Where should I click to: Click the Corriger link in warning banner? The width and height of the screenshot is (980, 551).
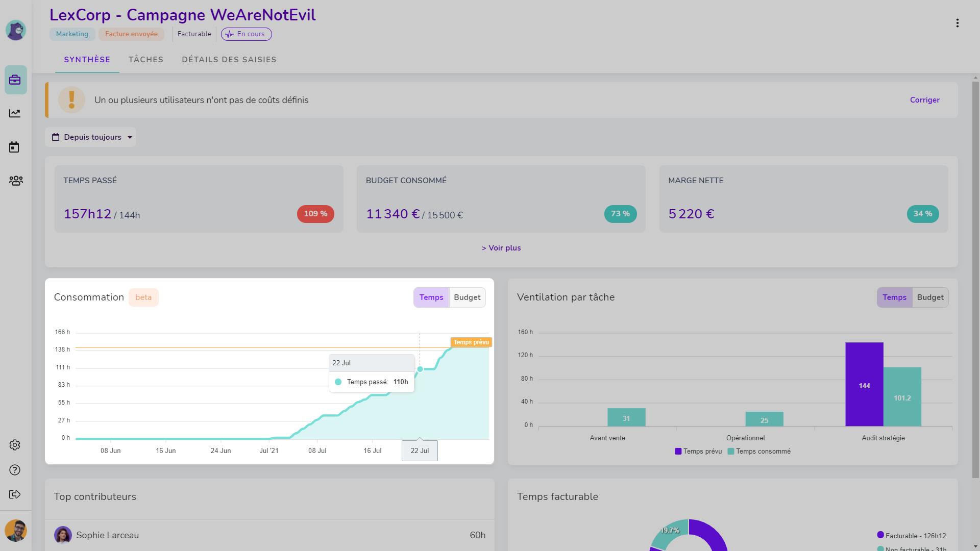tap(924, 100)
